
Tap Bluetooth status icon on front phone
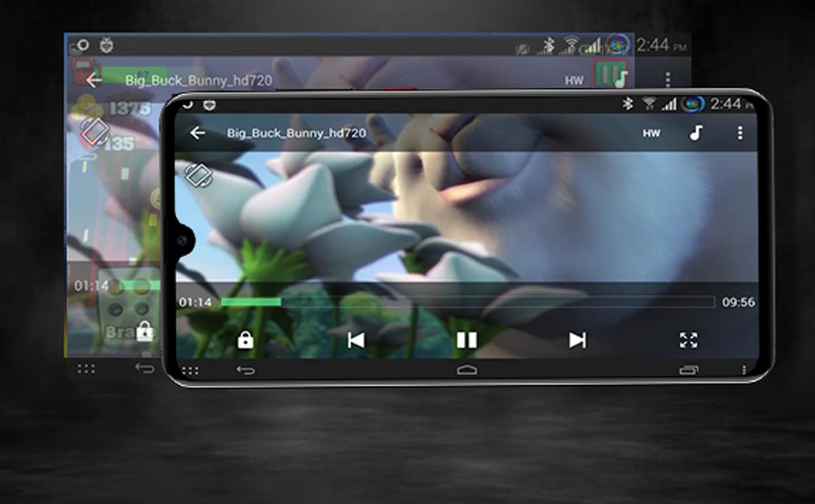(628, 104)
